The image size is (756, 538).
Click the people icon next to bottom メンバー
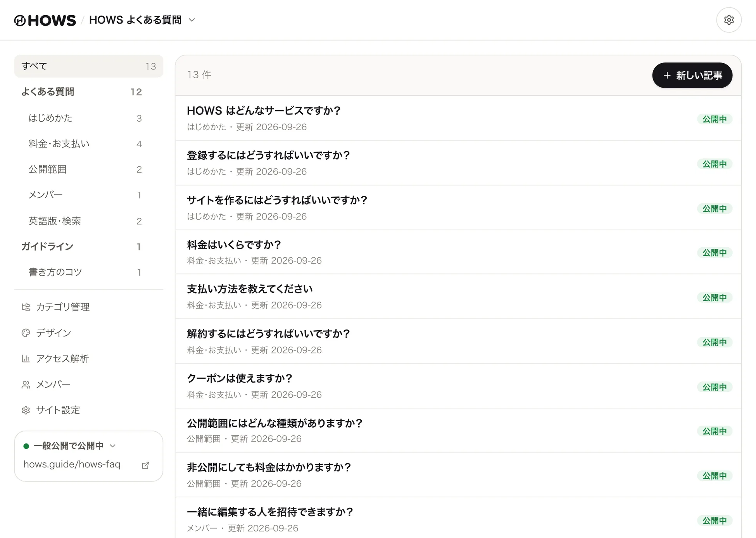click(x=26, y=385)
